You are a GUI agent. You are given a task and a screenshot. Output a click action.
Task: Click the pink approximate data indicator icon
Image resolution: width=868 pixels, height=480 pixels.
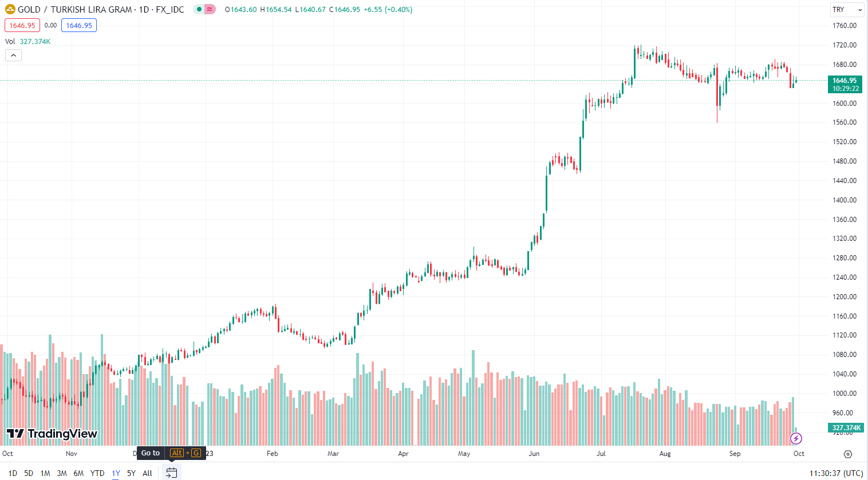tap(210, 9)
